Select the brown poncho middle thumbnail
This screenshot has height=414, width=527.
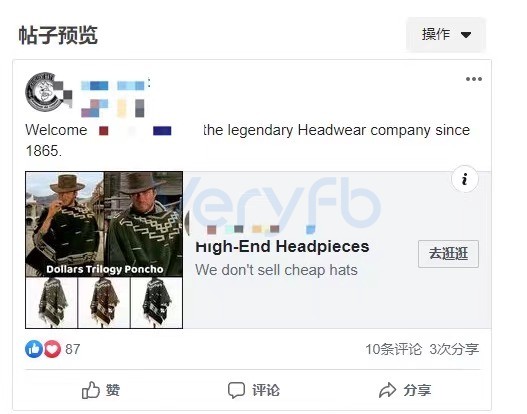(x=104, y=303)
